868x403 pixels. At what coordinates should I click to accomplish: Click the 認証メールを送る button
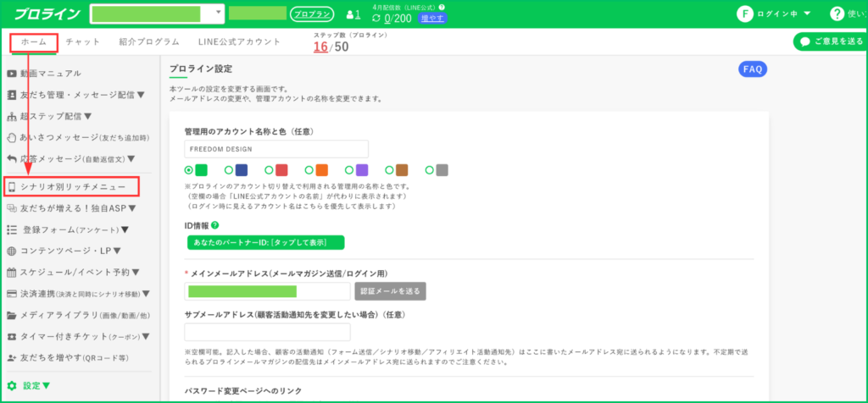(x=390, y=290)
